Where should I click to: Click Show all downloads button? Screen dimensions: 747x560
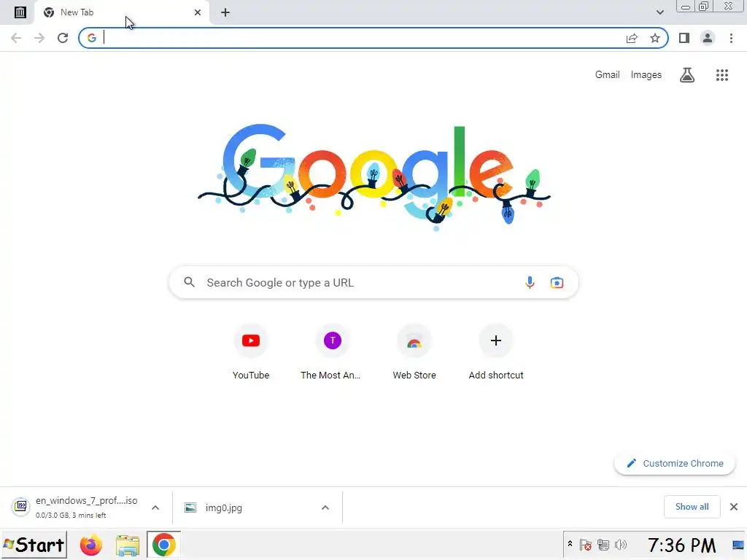(692, 507)
